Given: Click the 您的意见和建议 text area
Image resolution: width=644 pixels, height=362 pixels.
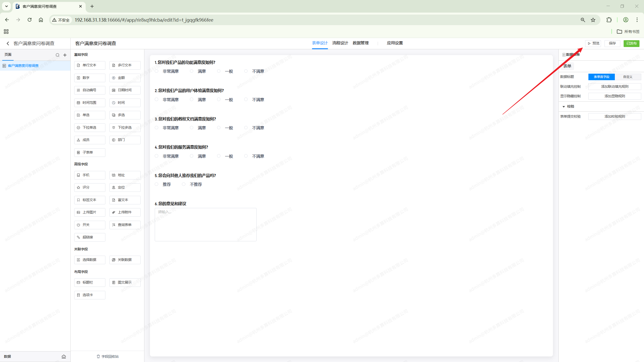Looking at the screenshot, I should pyautogui.click(x=206, y=224).
